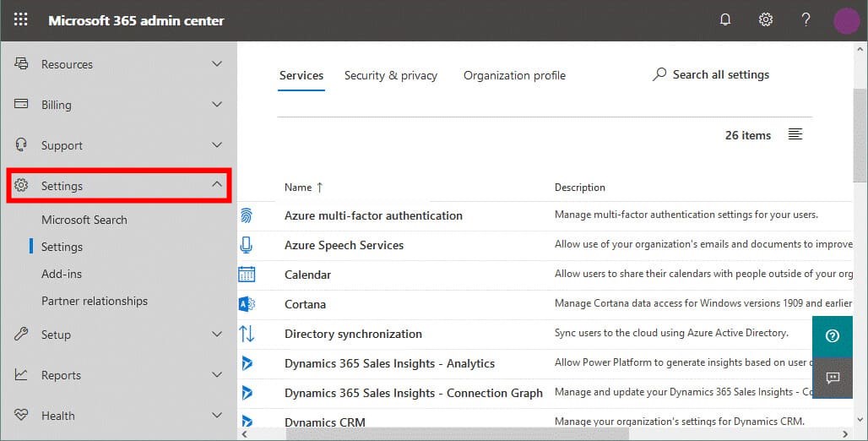
Task: Expand the Reports section chevron
Action: click(217, 374)
